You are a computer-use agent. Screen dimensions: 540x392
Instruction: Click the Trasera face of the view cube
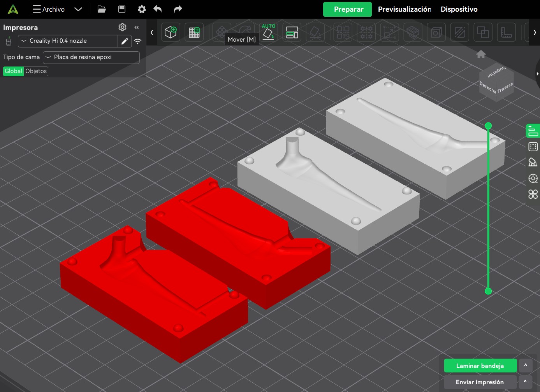505,87
